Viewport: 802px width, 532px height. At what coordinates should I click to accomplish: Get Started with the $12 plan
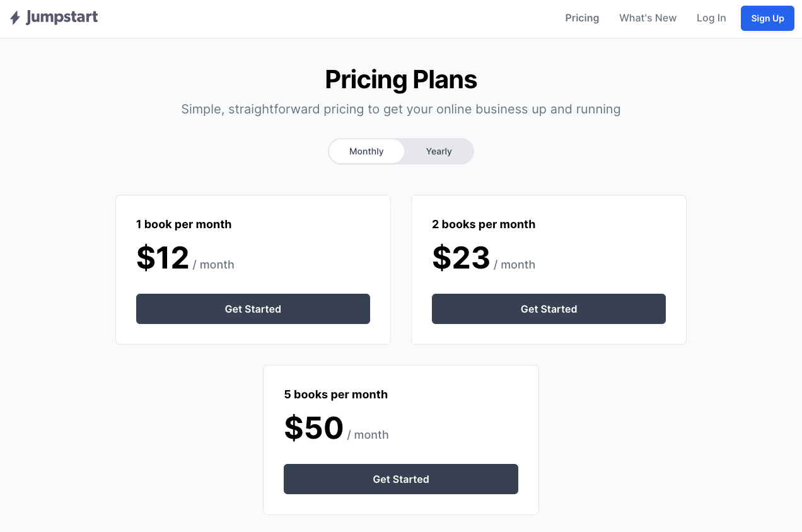pos(253,309)
